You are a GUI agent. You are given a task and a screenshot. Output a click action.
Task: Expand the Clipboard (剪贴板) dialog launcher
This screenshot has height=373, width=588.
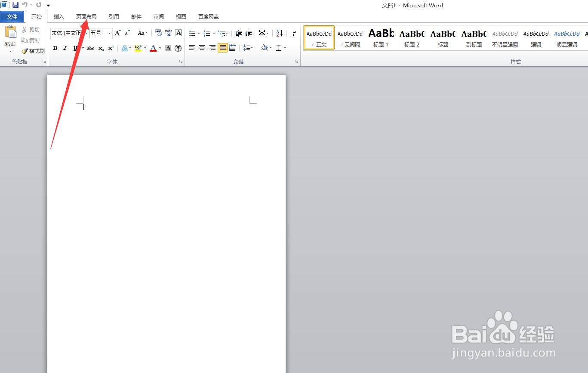pyautogui.click(x=44, y=62)
